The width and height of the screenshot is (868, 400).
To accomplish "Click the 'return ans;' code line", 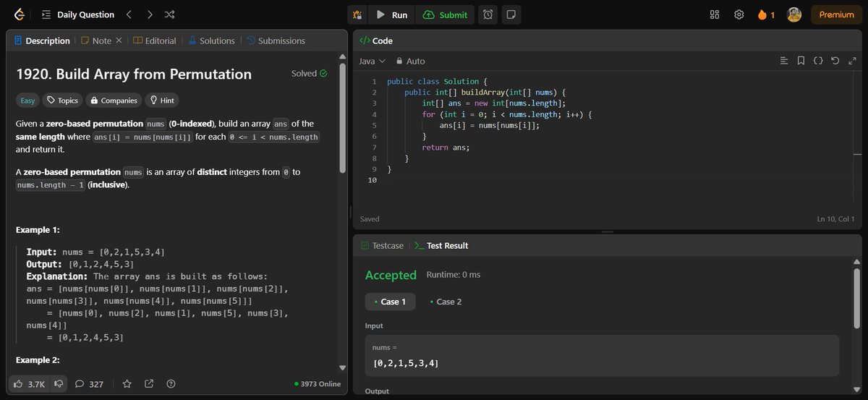I will 446,148.
